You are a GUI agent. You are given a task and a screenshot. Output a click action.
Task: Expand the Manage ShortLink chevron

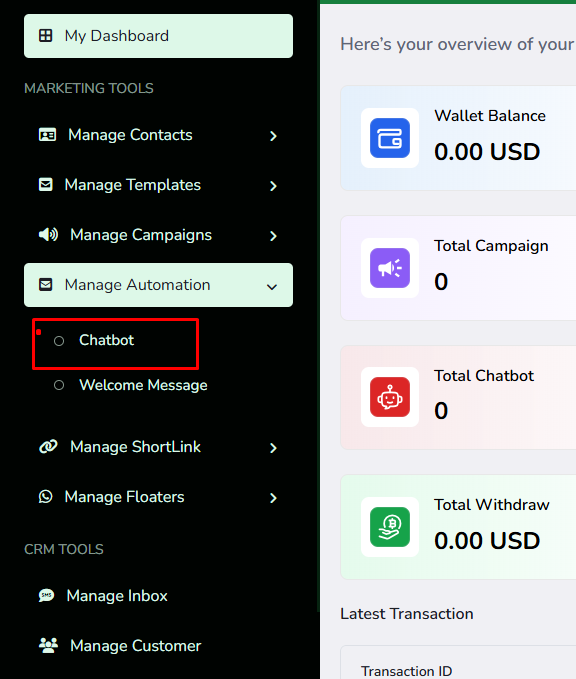tap(273, 448)
